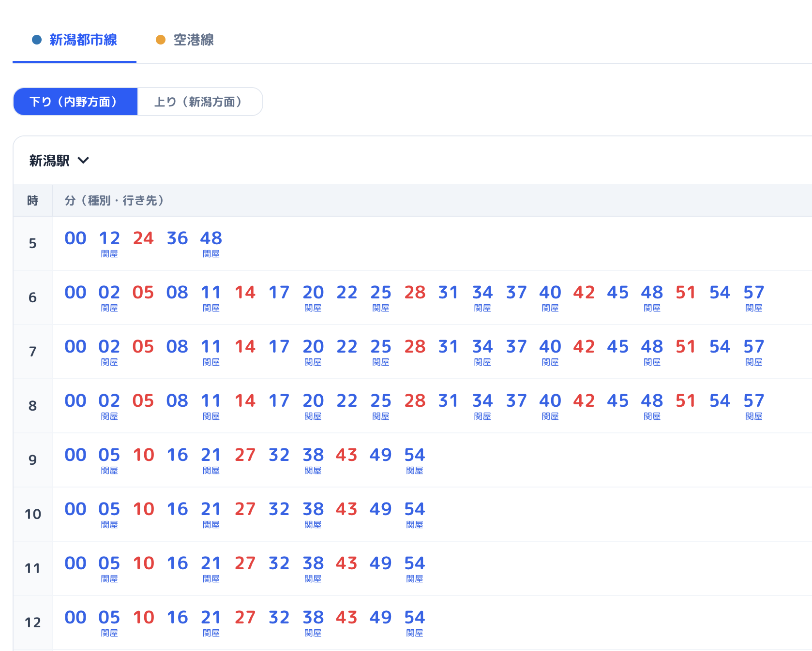Select the red 6:42 departure
812x651 pixels.
pos(584,292)
